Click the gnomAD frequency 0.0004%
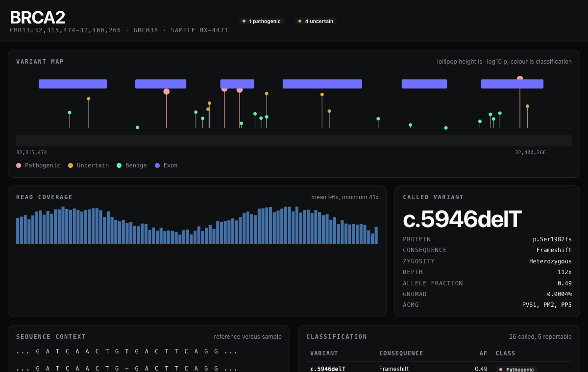 click(x=560, y=294)
